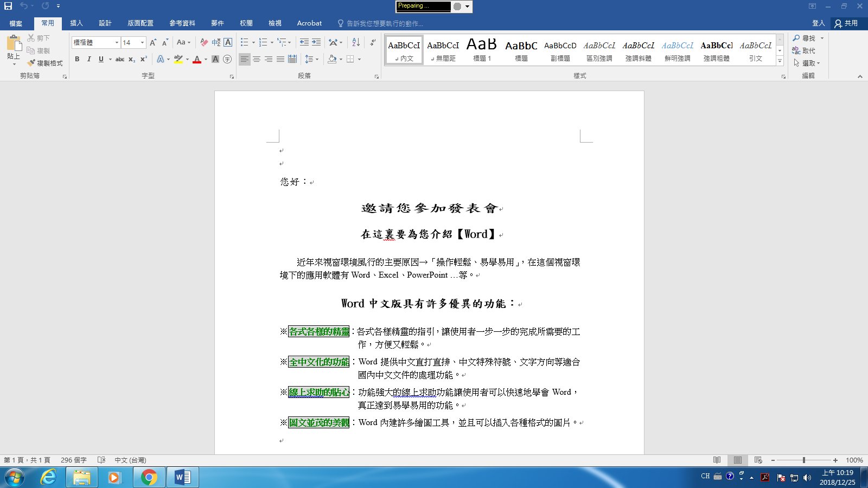The image size is (868, 488).
Task: Apply the 標題 1 style
Action: [x=482, y=49]
